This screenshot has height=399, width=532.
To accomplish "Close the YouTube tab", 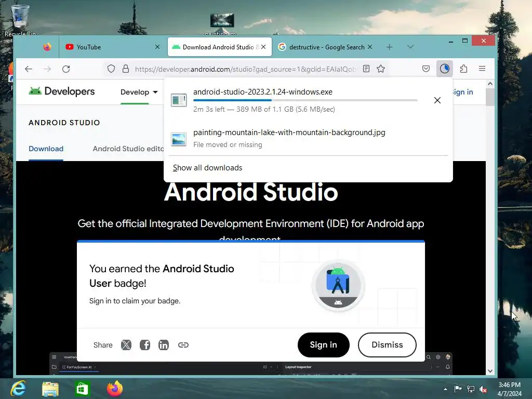I will click(157, 47).
